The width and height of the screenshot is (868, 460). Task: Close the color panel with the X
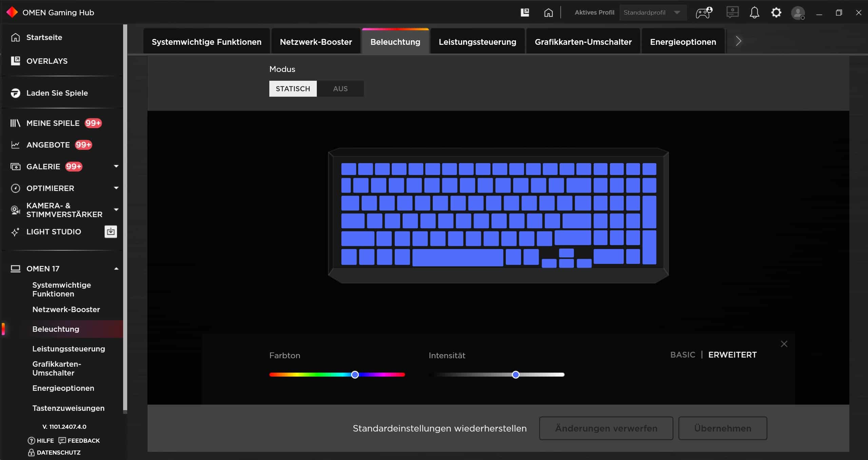tap(784, 344)
